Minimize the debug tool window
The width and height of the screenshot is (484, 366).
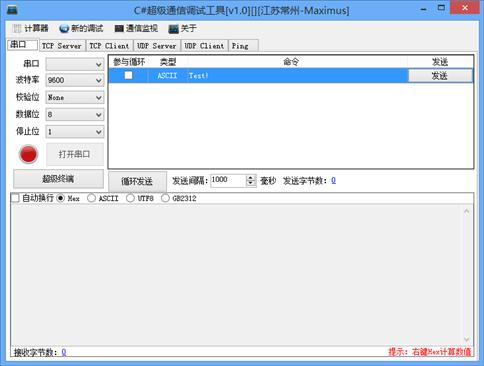pos(423,9)
